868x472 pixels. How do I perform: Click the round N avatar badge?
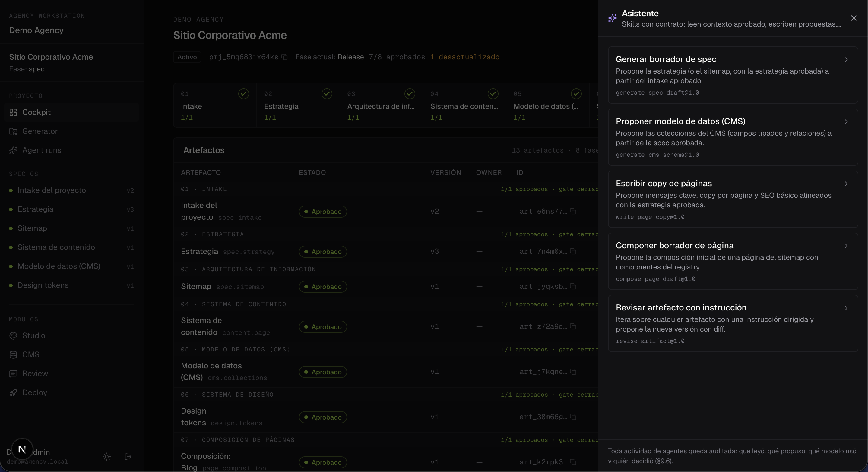click(22, 449)
